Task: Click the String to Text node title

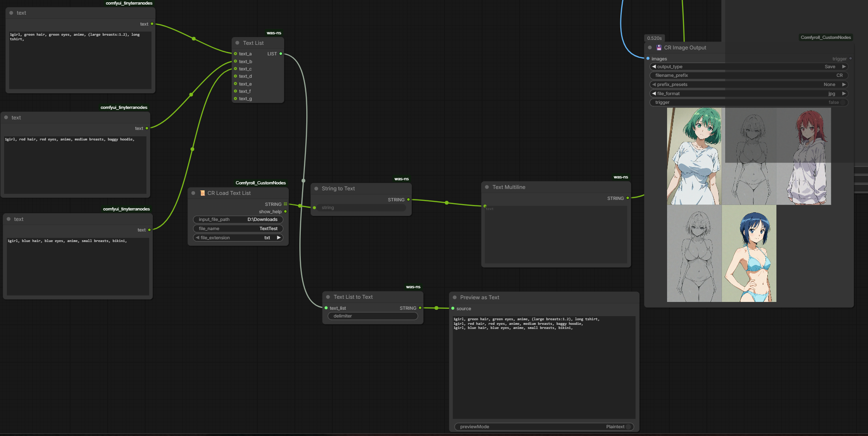Action: (338, 188)
